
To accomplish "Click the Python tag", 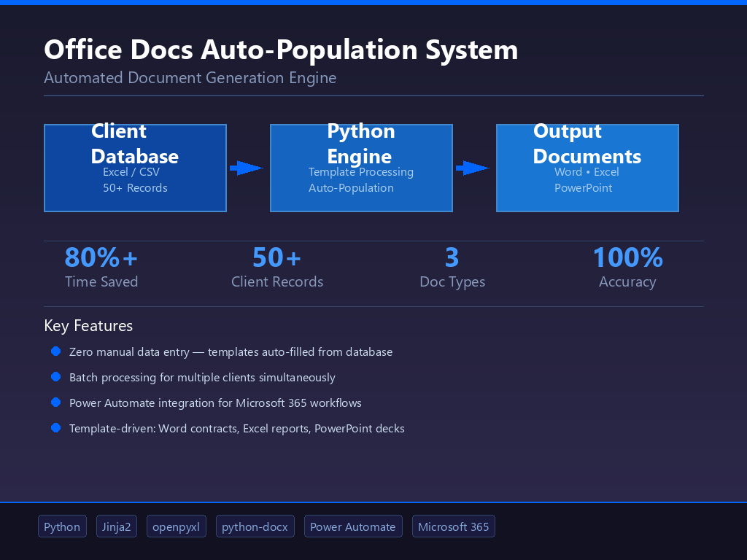I will coord(63,526).
